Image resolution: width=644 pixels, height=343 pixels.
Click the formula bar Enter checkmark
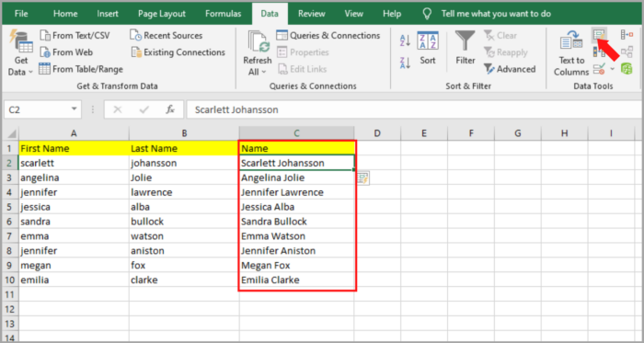point(144,109)
